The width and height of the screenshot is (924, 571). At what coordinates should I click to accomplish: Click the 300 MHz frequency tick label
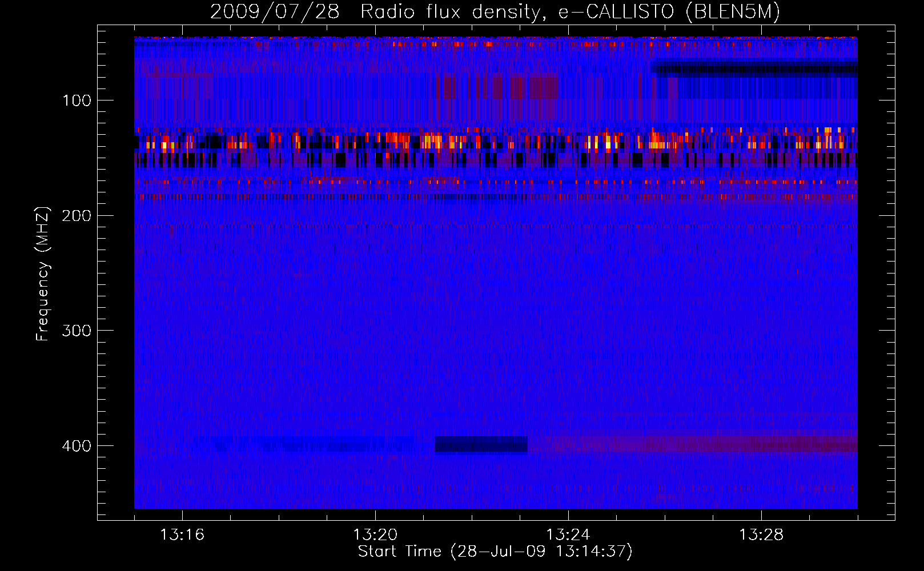point(77,331)
